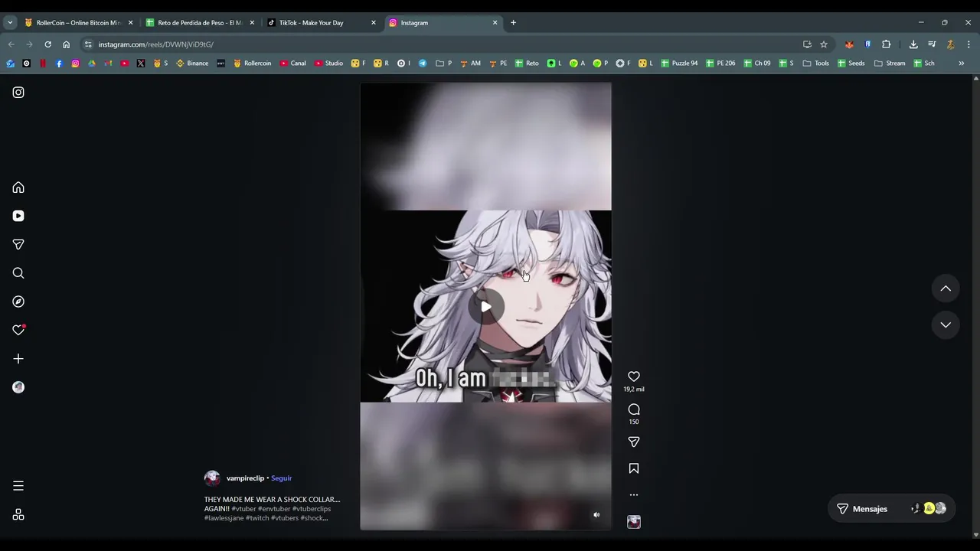Open the MetaMask fox extension
980x551 pixels.
[x=849, y=44]
